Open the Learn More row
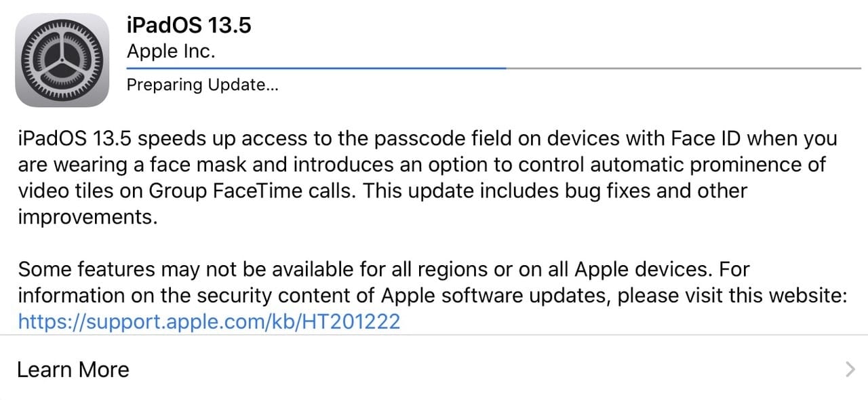The image size is (868, 400). click(x=73, y=369)
